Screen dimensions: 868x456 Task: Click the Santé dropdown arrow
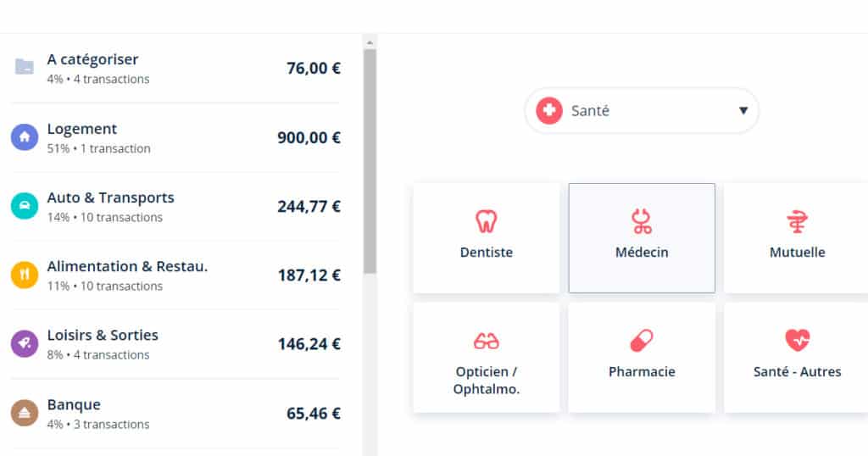tap(743, 110)
